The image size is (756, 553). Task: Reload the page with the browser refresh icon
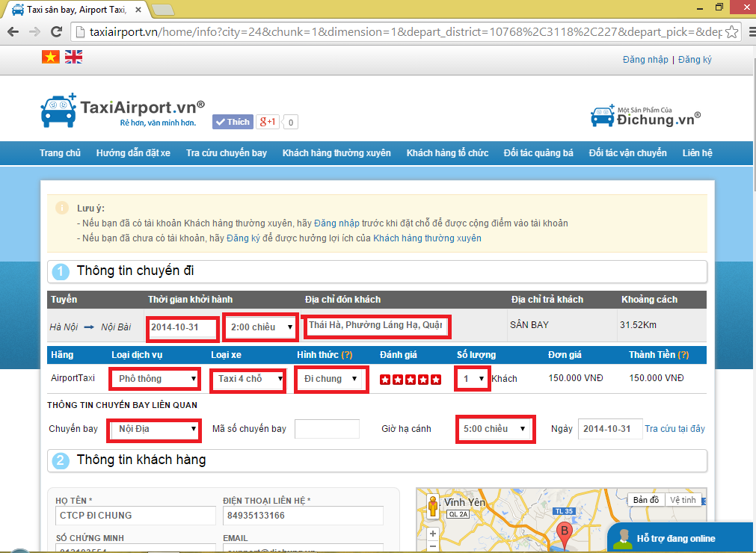(56, 32)
